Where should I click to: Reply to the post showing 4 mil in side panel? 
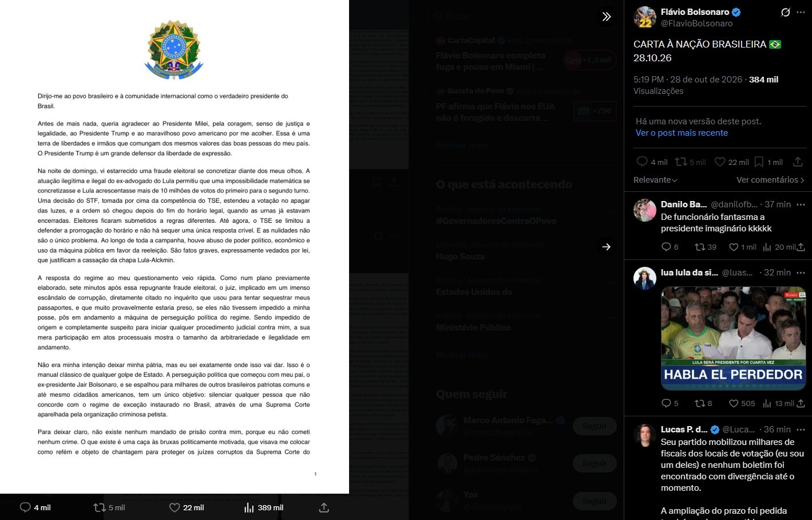tap(652, 162)
